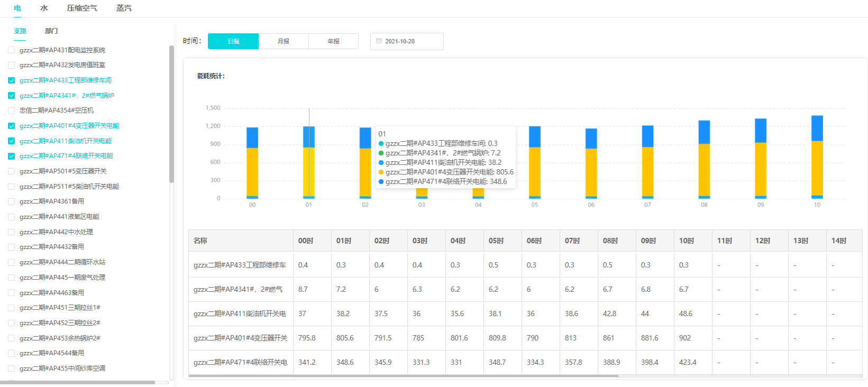Click table row name gzzx二期#AP401#4变压器开关
The width and height of the screenshot is (868, 387).
click(x=241, y=338)
